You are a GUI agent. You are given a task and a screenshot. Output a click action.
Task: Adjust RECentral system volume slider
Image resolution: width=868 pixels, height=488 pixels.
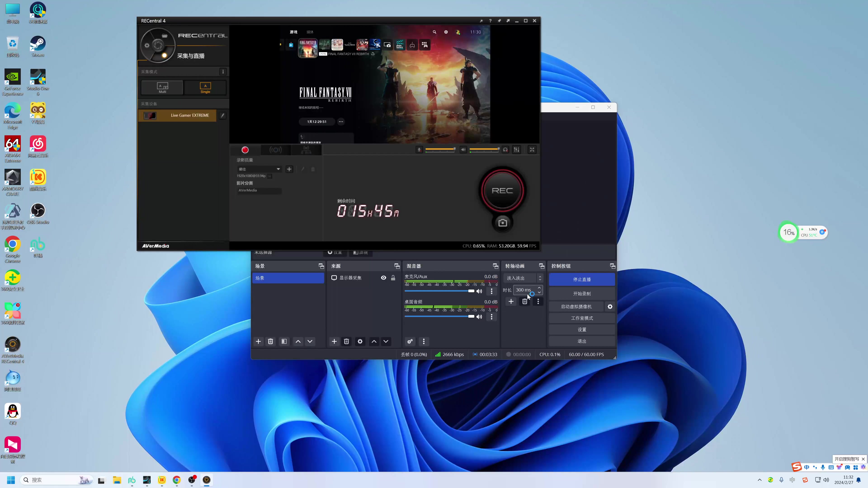(485, 149)
